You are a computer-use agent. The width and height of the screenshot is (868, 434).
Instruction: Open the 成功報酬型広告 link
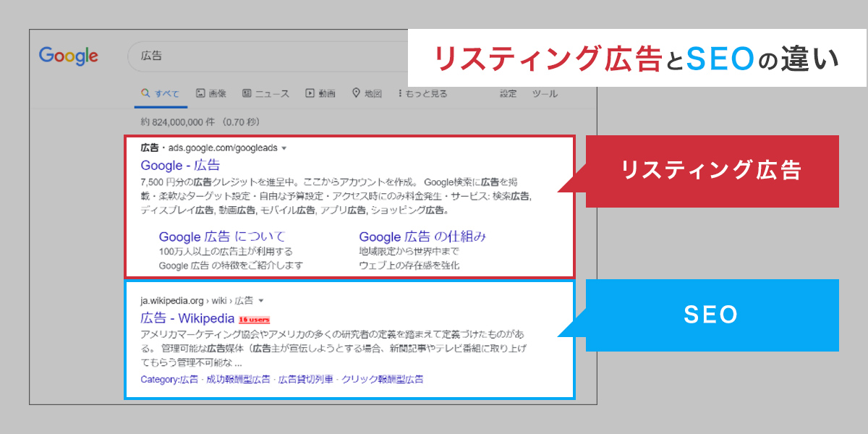tap(238, 379)
